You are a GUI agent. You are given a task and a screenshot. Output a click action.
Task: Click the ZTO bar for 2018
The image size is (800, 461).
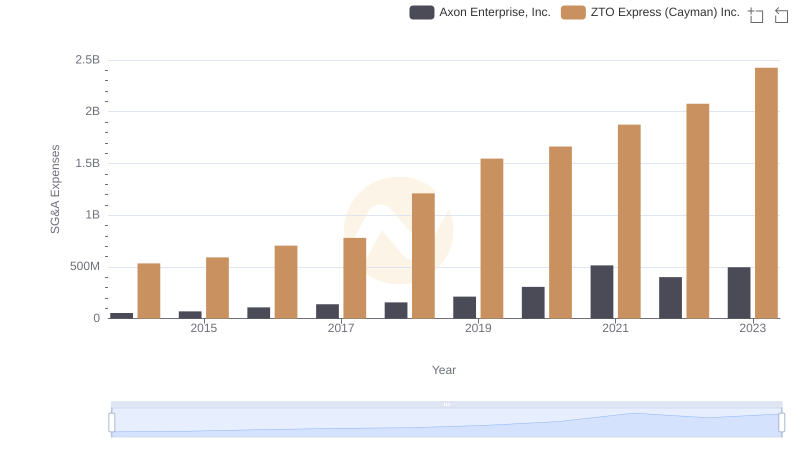point(423,256)
